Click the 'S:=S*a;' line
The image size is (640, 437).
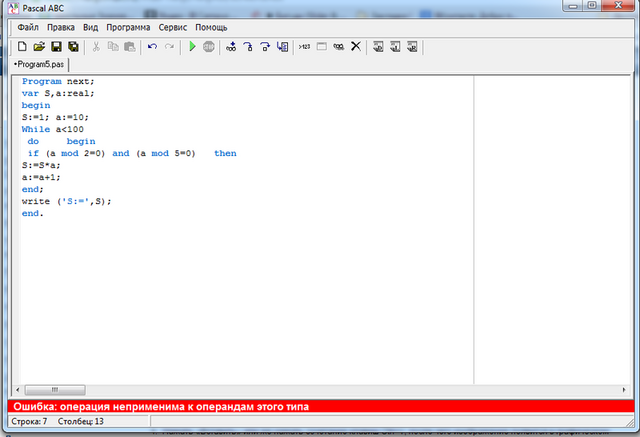[x=41, y=165]
